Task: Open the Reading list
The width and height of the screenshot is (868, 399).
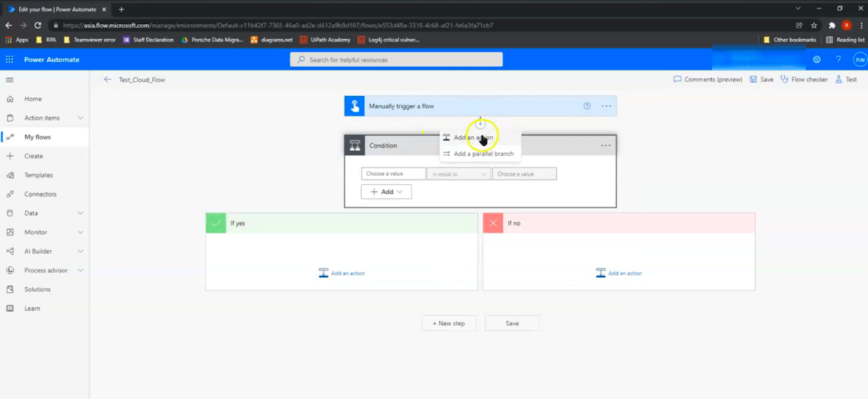Action: tap(845, 40)
